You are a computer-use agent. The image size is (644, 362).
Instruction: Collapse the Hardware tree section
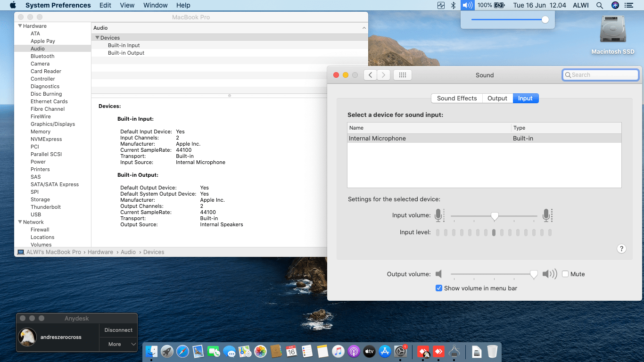tap(20, 26)
